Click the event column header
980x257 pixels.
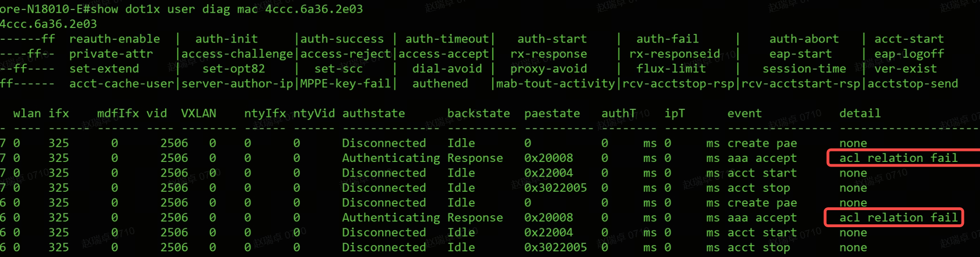tap(744, 114)
